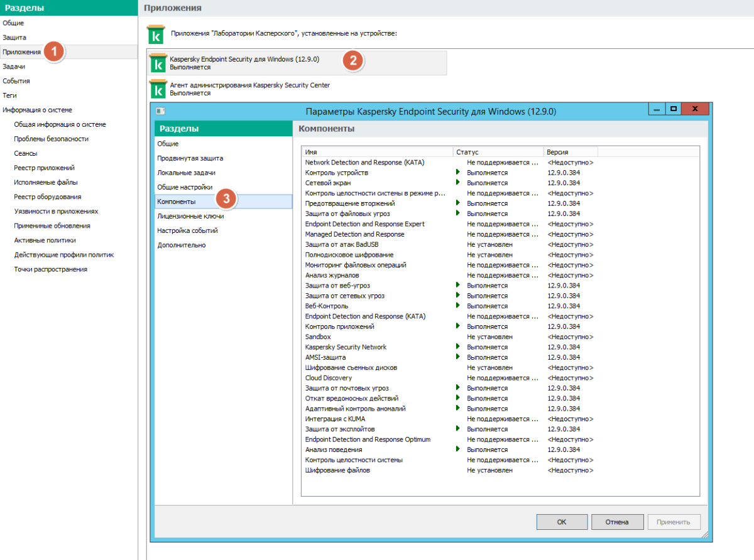
Task: Click the running arrow beside Защита от сетевых угроз
Action: pos(458,295)
